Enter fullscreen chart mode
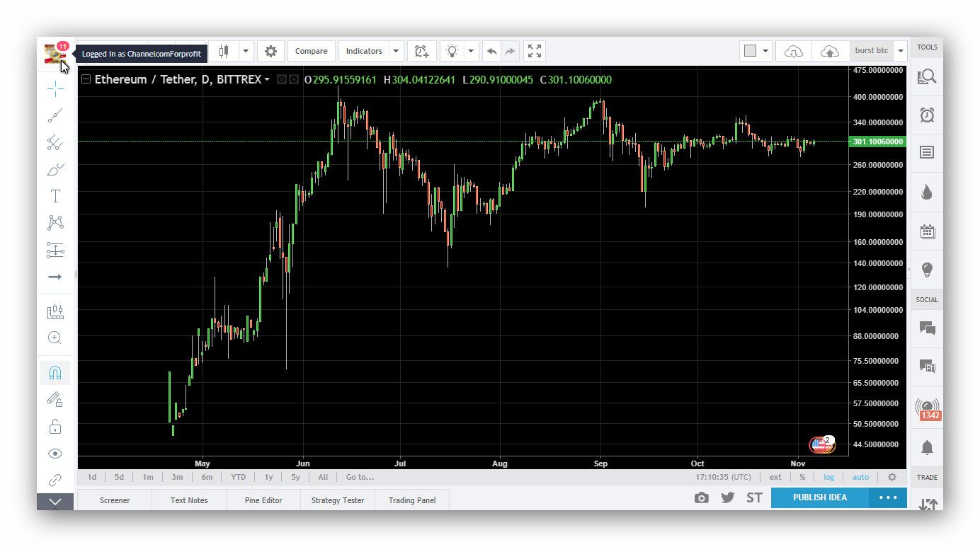Image resolution: width=980 pixels, height=547 pixels. (x=535, y=51)
